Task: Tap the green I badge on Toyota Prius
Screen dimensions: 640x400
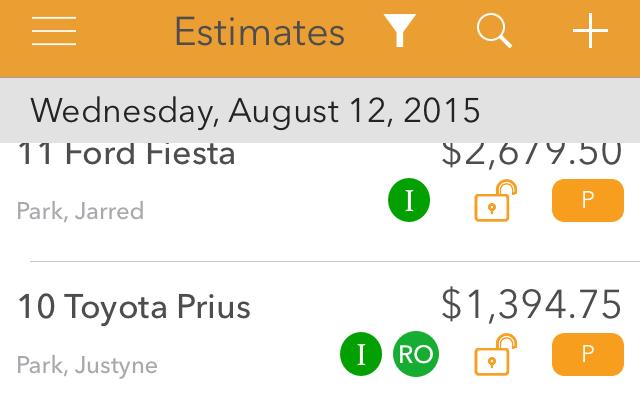Action: coord(361,354)
